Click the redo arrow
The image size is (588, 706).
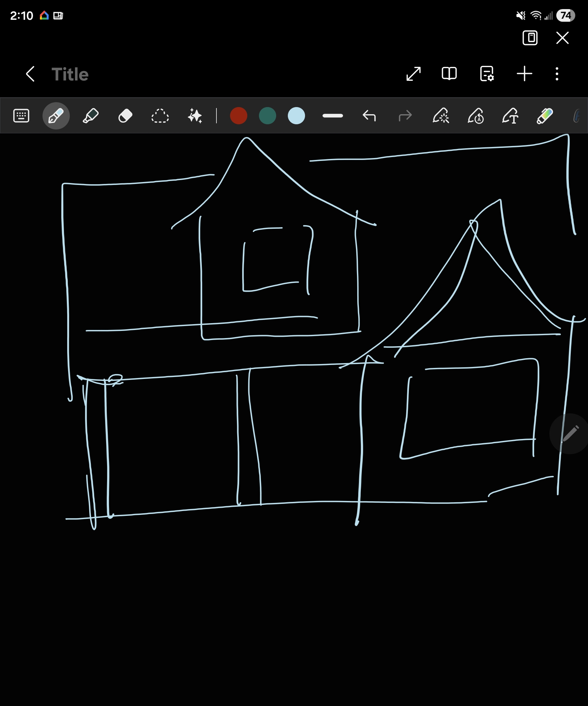[x=405, y=116]
